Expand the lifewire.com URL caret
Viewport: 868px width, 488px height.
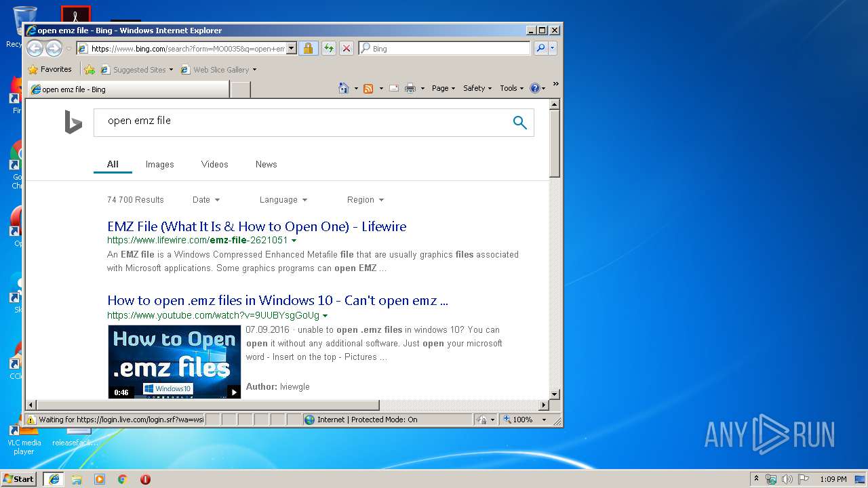coord(294,241)
